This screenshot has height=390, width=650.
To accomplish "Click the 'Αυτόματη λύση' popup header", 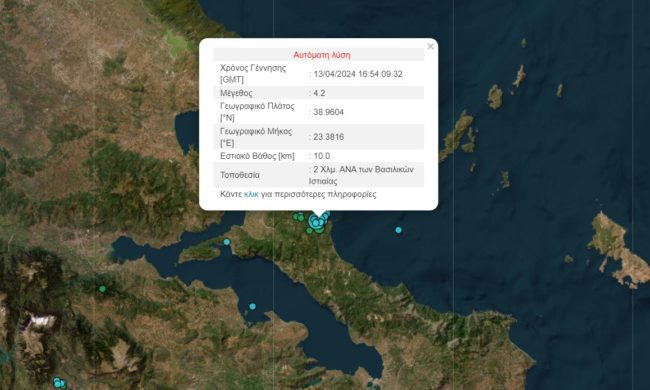I will [322, 55].
